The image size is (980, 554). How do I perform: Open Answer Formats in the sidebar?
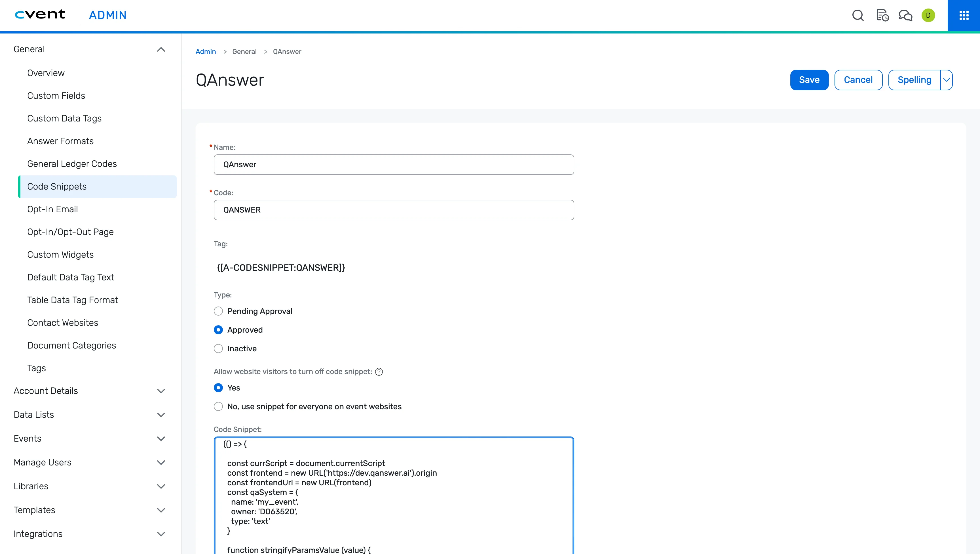pos(60,141)
